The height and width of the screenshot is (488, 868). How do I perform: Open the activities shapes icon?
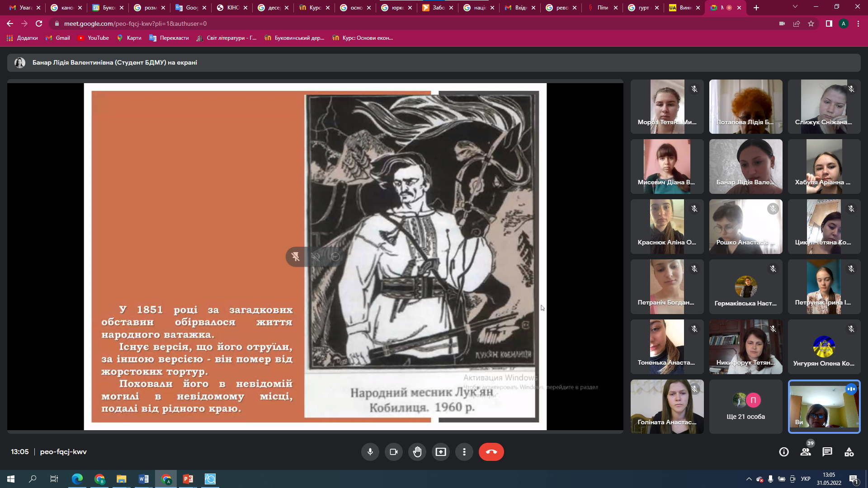[x=849, y=452]
